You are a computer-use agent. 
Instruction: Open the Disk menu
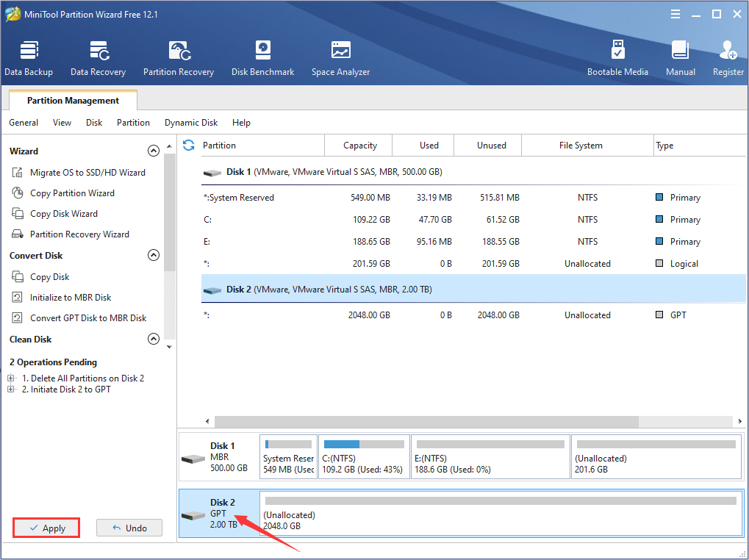[94, 123]
